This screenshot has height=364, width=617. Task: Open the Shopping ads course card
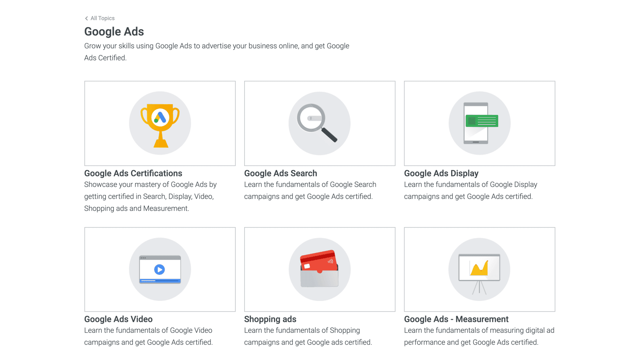(x=319, y=269)
